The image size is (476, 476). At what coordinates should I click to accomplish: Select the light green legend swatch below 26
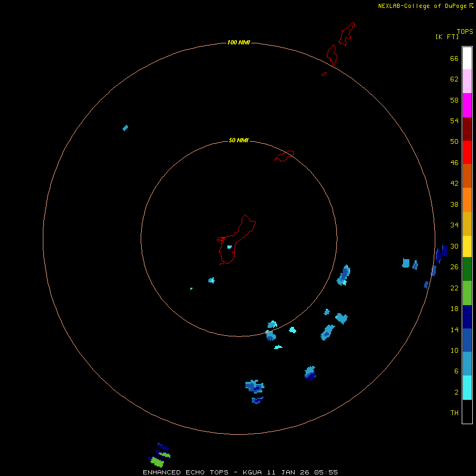[467, 293]
